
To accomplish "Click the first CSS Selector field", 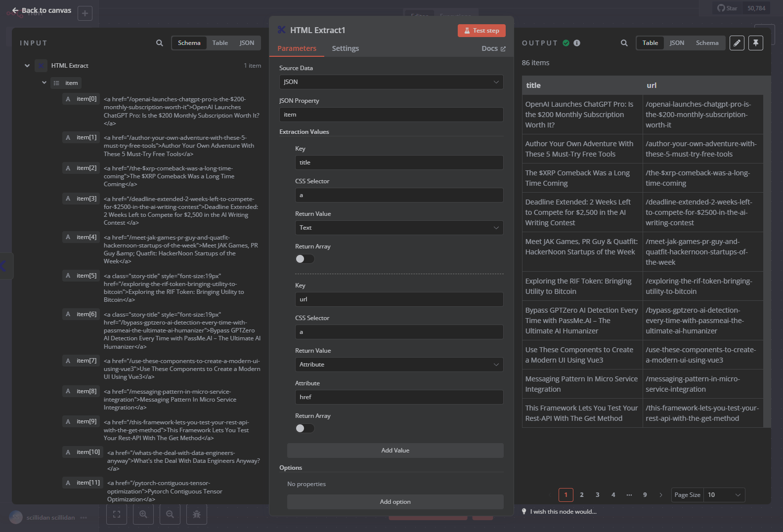I will 399,195.
